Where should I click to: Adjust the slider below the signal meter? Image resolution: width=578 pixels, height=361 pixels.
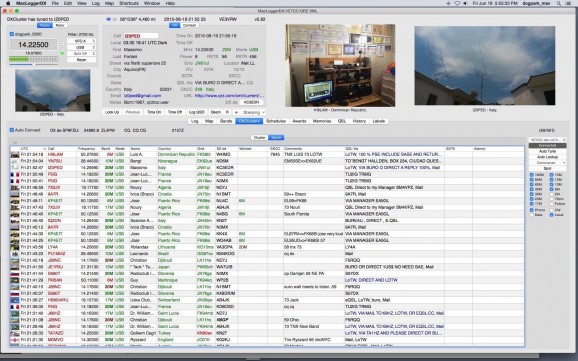(x=34, y=65)
